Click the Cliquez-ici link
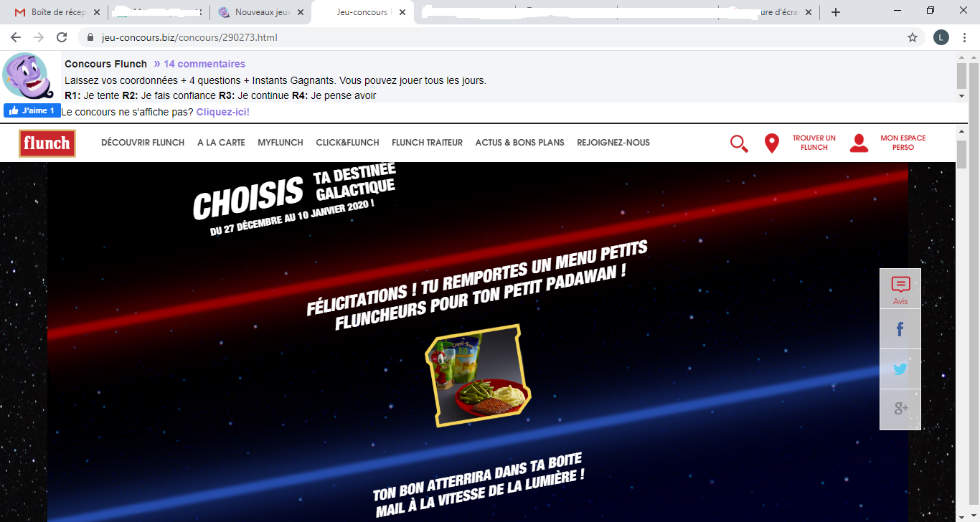980x522 pixels. 223,113
